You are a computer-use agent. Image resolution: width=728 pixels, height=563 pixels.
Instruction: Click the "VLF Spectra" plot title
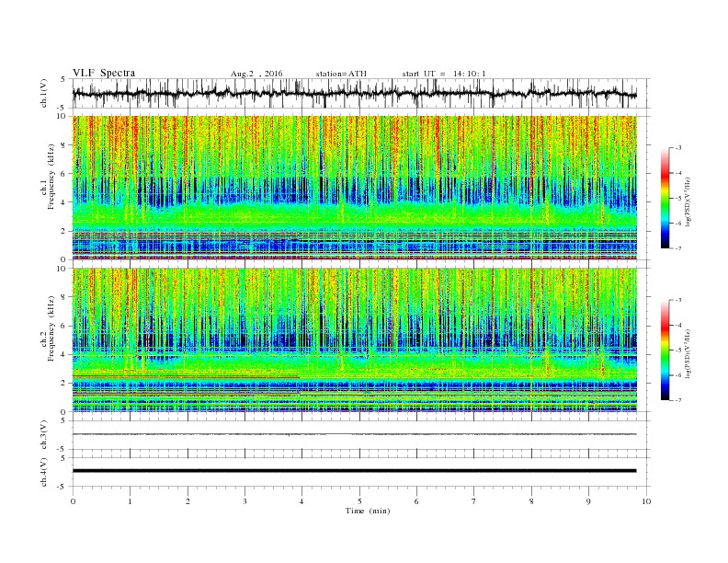coord(104,73)
